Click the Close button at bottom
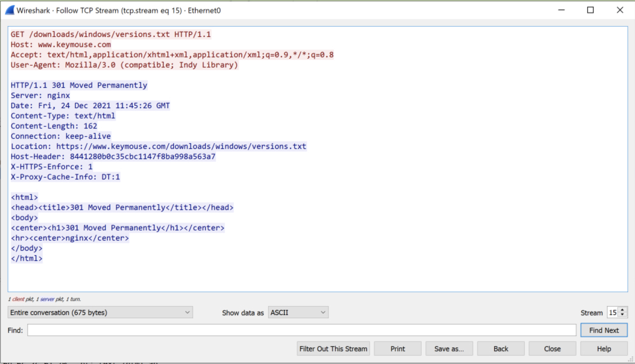635x364 pixels. (552, 349)
